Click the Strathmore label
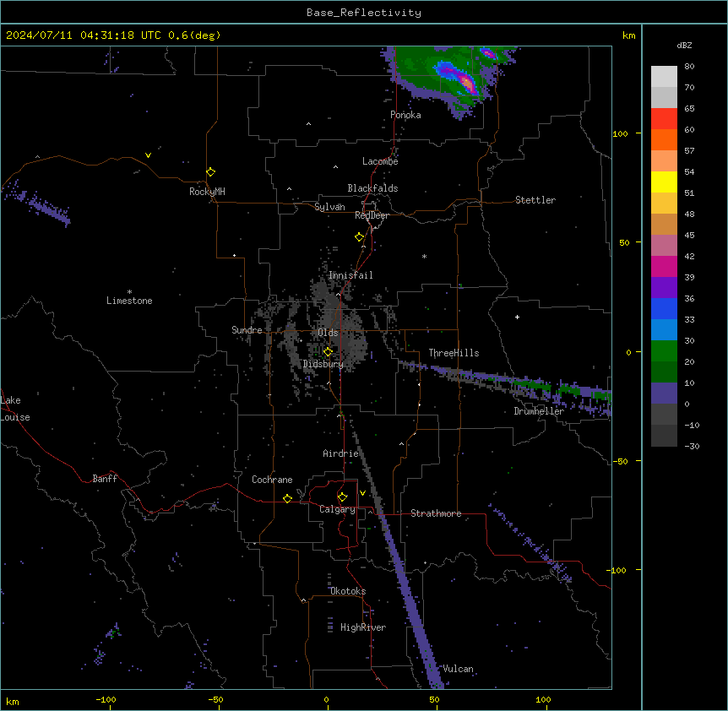This screenshot has width=728, height=711. coord(436,513)
